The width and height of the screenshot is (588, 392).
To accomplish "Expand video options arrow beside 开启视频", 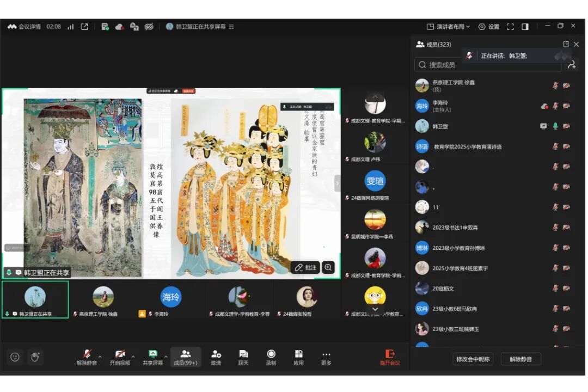I will click(133, 357).
